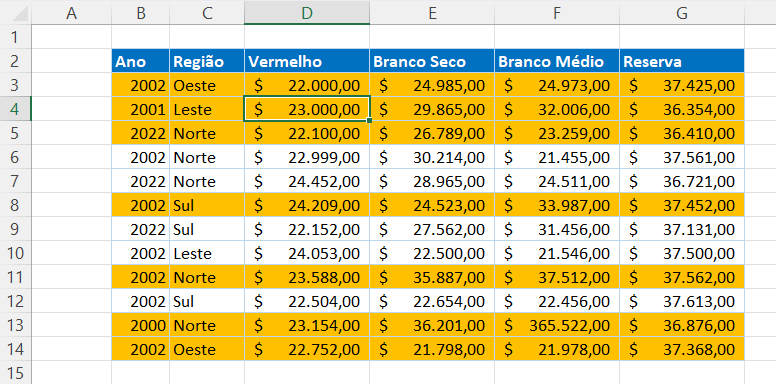776x384 pixels.
Task: Click the Região header cell
Action: coord(207,61)
